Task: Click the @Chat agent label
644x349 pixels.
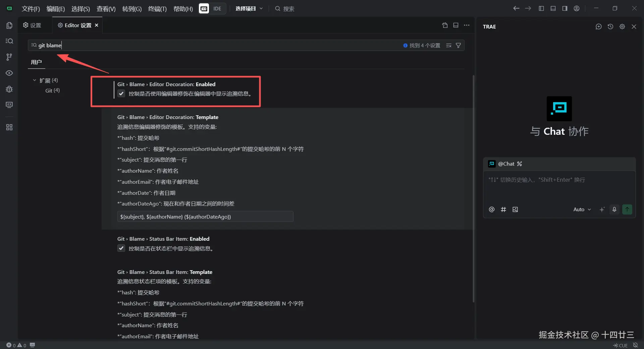Action: 506,164
